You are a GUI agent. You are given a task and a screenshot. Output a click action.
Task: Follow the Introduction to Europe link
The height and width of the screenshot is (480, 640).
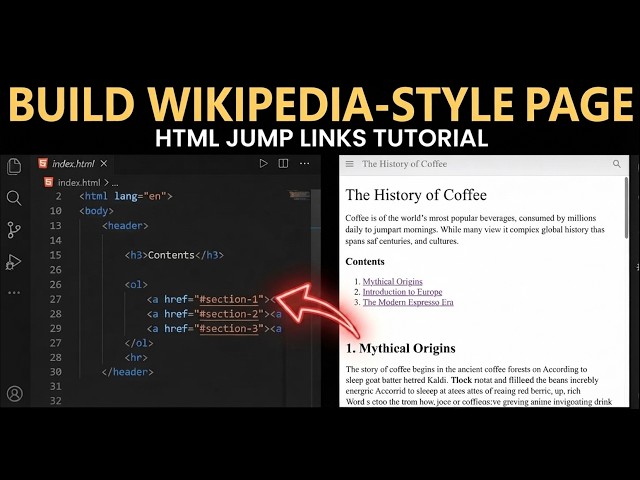pyautogui.click(x=402, y=292)
